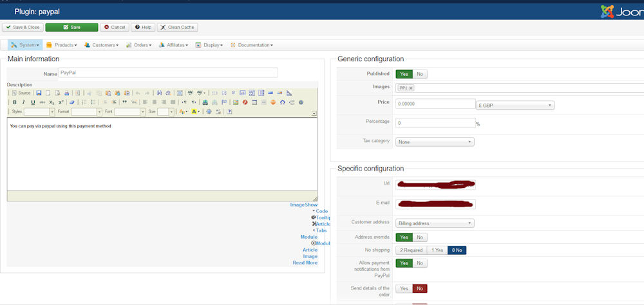The width and height of the screenshot is (644, 305).
Task: Click the green Save button
Action: (x=72, y=27)
